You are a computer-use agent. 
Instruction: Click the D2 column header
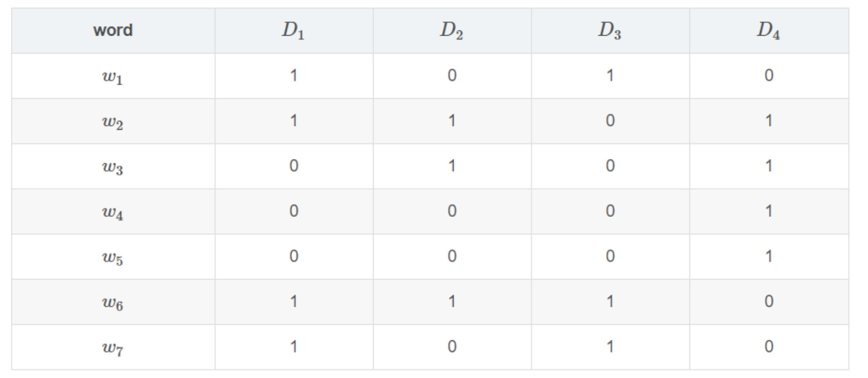(452, 30)
